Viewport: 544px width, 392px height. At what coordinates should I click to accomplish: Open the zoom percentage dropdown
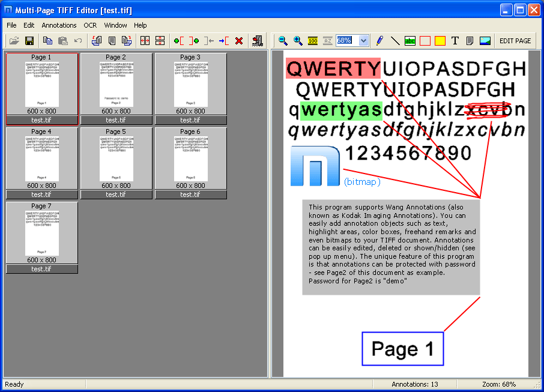(x=363, y=41)
